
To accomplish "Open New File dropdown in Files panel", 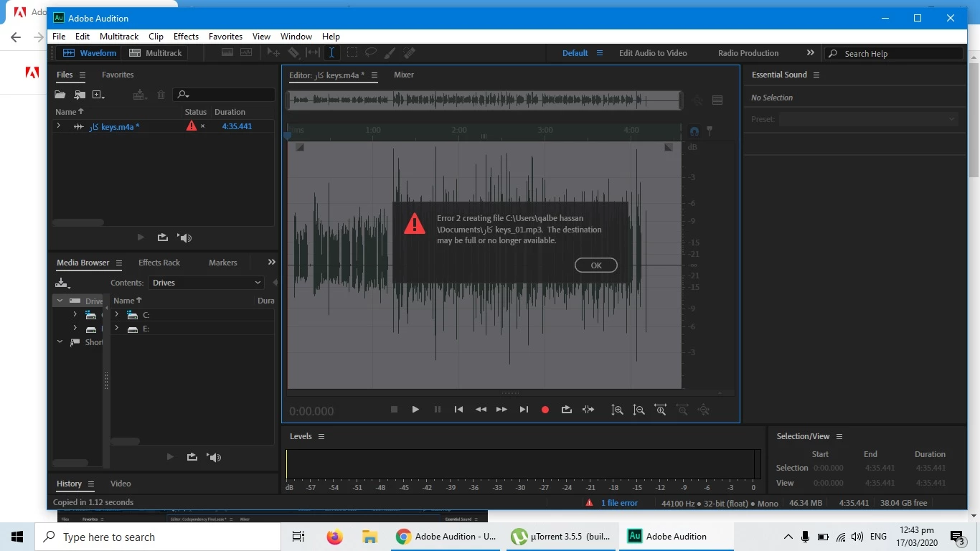I will pyautogui.click(x=99, y=95).
